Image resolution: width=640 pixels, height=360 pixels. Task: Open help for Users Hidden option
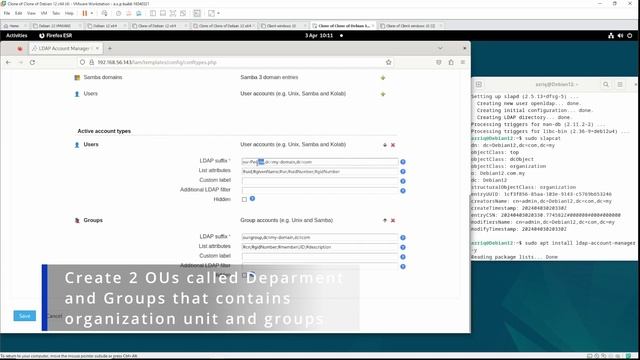tap(252, 199)
